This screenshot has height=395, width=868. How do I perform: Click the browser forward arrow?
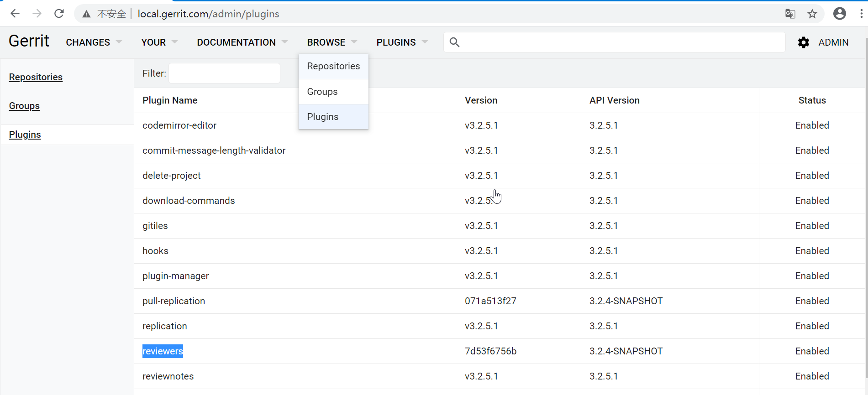(x=37, y=14)
